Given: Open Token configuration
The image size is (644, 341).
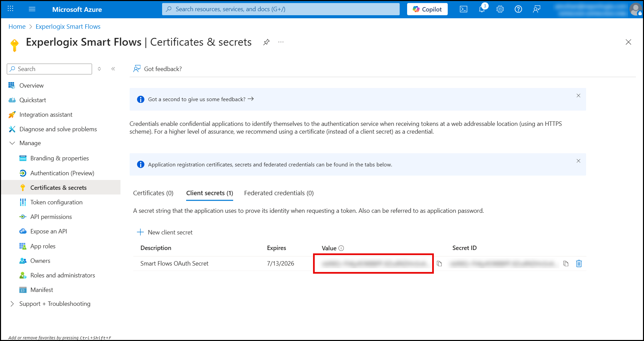Looking at the screenshot, I should [x=56, y=202].
